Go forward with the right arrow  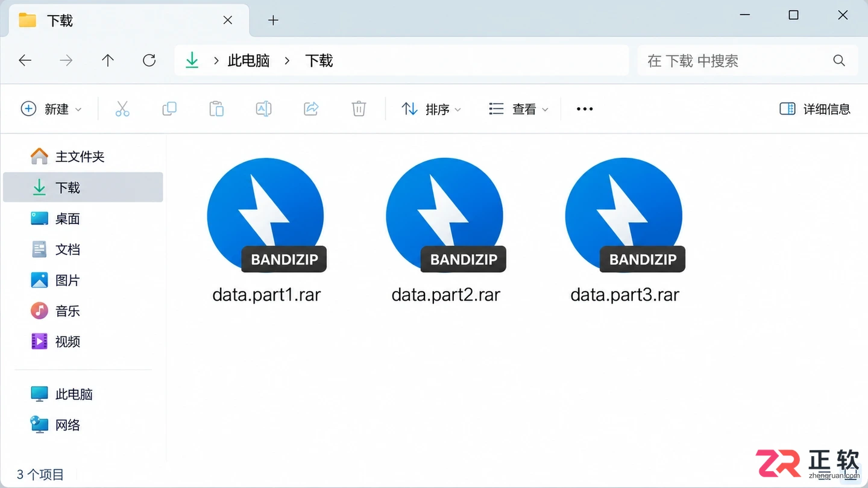[66, 60]
